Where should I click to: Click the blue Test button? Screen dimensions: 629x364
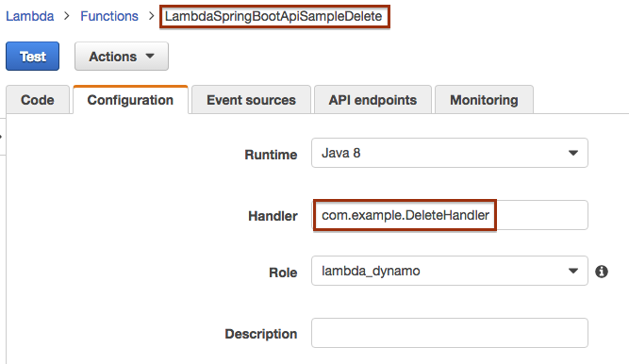[x=32, y=57]
